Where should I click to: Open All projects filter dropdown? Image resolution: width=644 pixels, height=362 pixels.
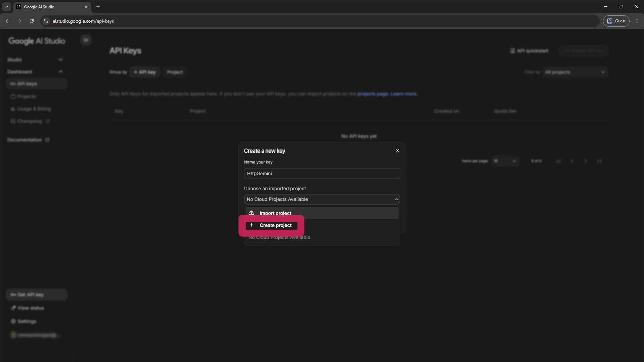pyautogui.click(x=576, y=72)
